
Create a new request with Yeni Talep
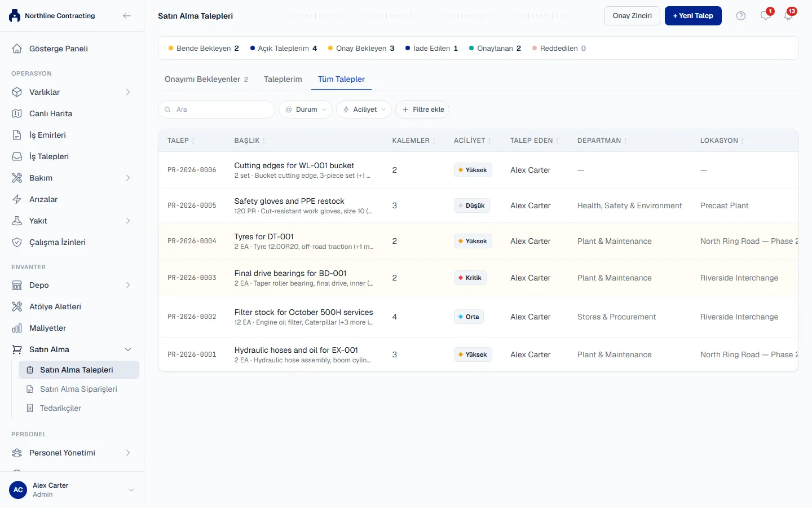693,16
